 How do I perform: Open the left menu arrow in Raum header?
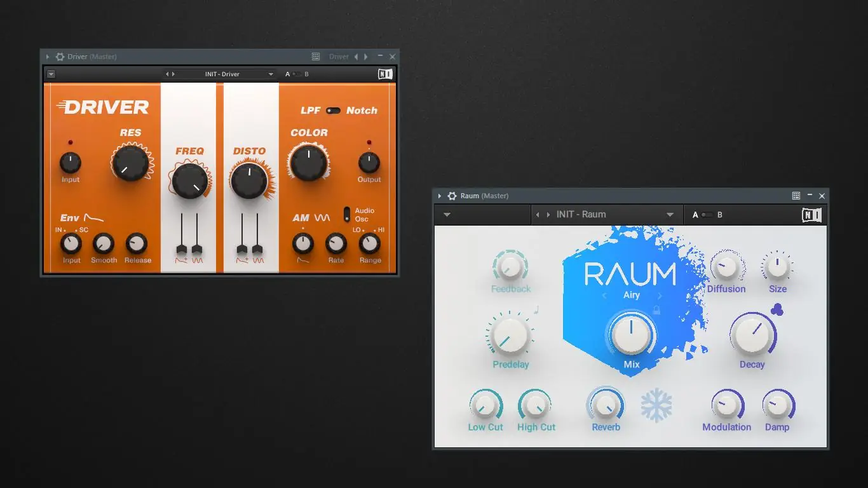(447, 215)
